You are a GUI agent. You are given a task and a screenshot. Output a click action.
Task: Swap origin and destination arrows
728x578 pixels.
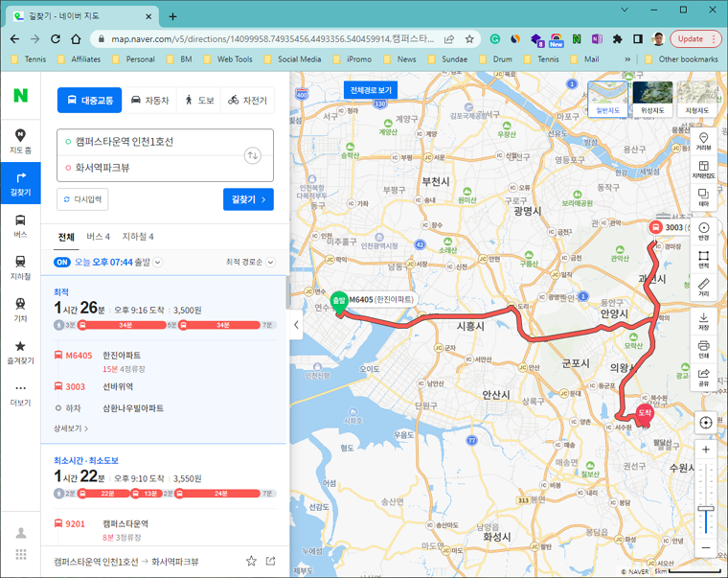click(x=253, y=155)
